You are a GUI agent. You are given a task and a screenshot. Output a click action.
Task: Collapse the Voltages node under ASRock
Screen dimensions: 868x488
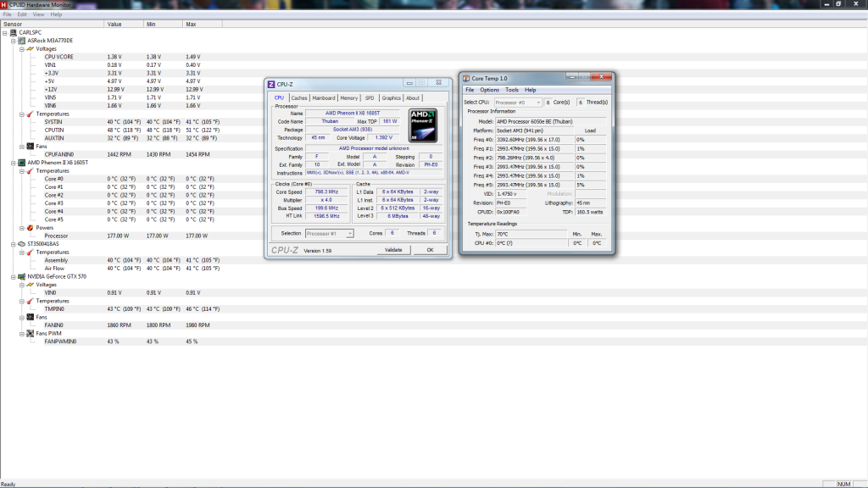point(21,49)
